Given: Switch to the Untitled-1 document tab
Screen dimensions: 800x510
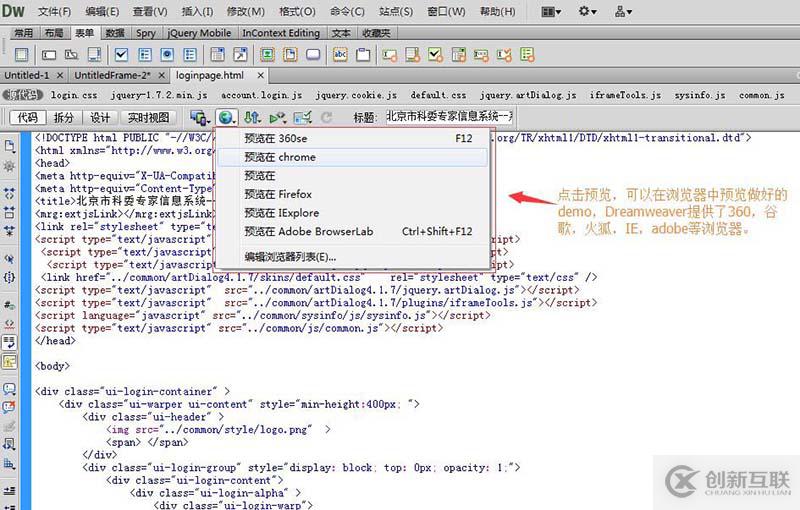Looking at the screenshot, I should tap(27, 75).
